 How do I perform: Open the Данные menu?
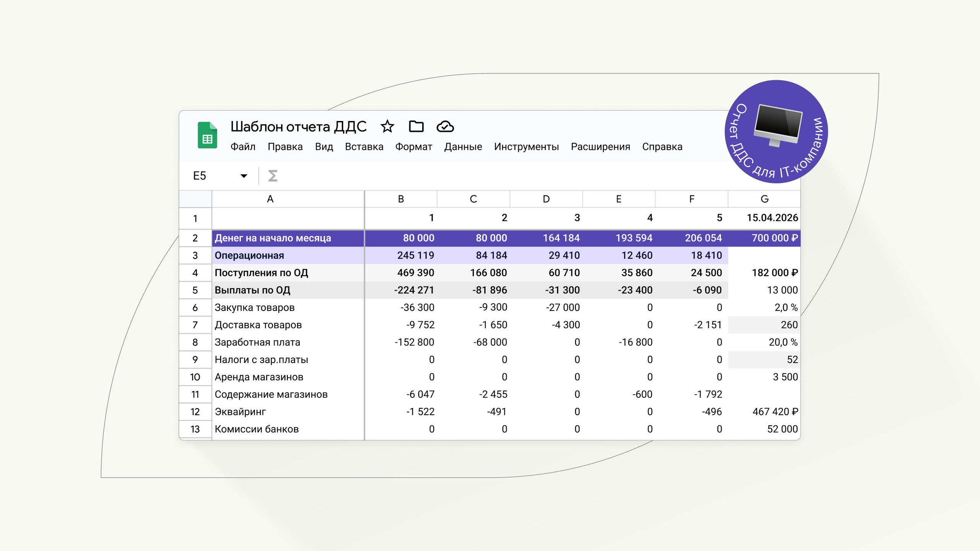463,147
